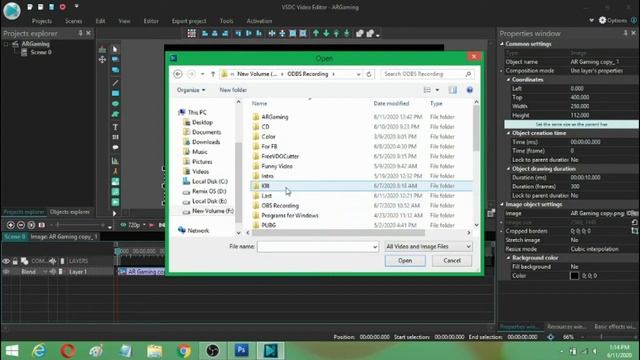Click the Cancel button in dialog
The height and width of the screenshot is (360, 640).
point(452,260)
